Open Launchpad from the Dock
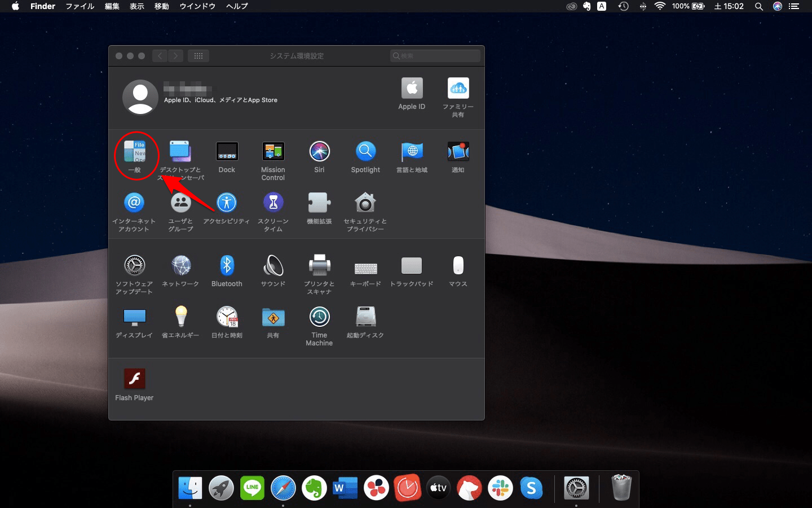The width and height of the screenshot is (812, 508). pyautogui.click(x=221, y=488)
